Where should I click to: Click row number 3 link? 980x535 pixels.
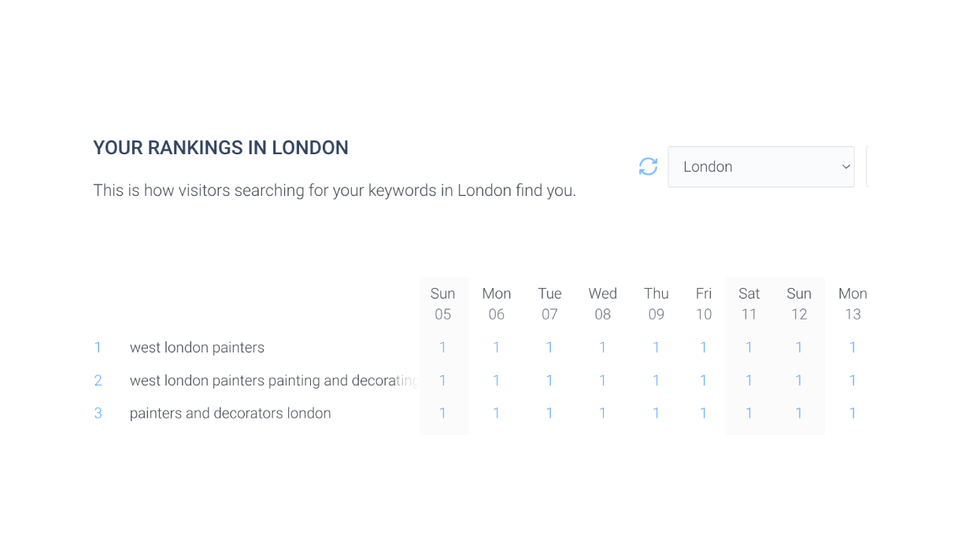pyautogui.click(x=98, y=414)
